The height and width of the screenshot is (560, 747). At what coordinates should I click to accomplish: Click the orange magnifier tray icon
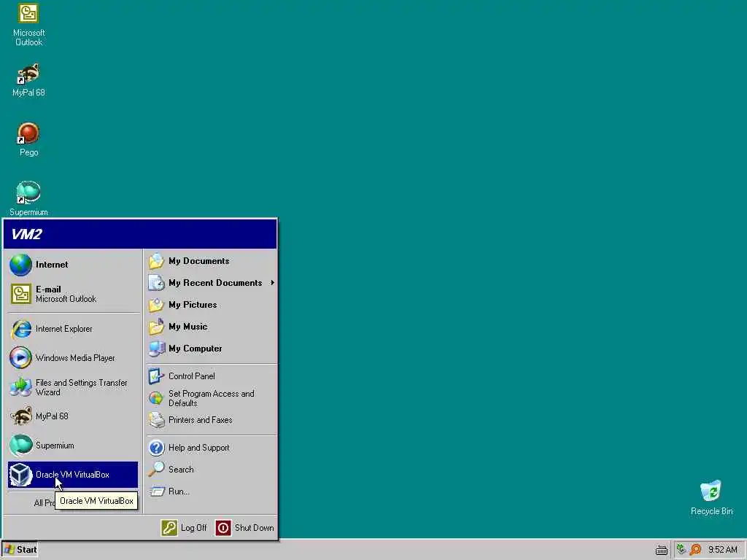(695, 550)
